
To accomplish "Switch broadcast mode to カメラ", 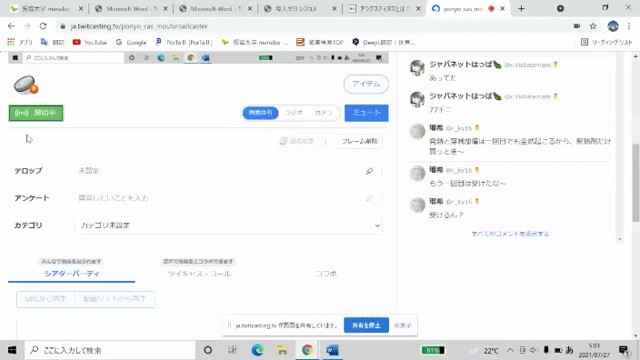I will [323, 113].
